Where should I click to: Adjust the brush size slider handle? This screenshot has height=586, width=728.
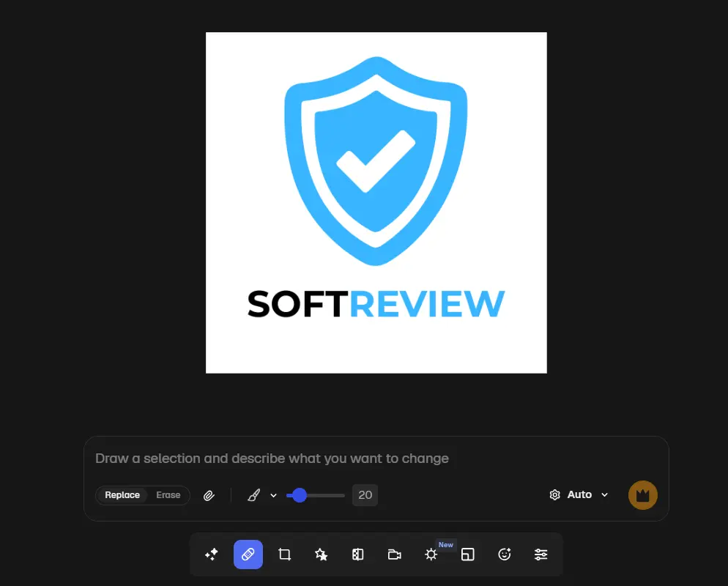(x=300, y=495)
